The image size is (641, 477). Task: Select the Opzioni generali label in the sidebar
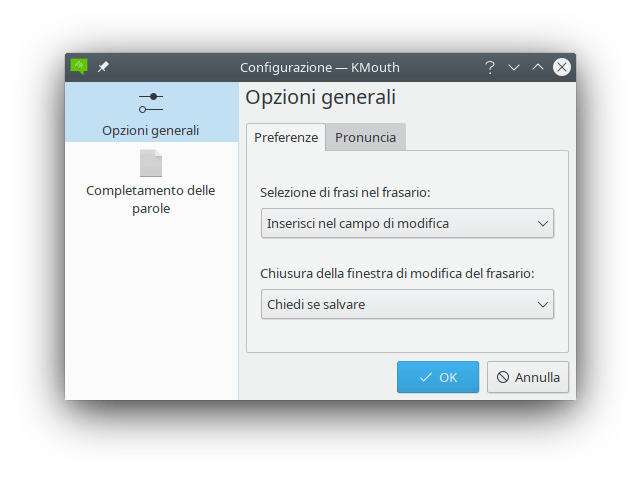tap(151, 131)
